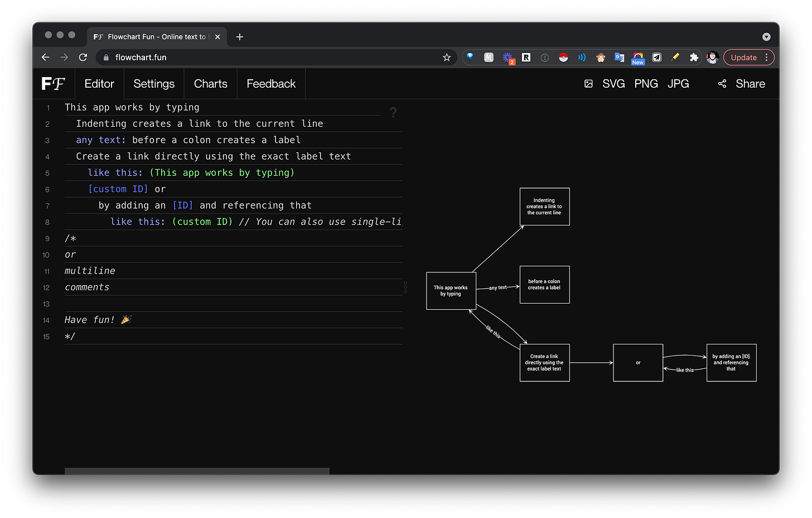Bookmark this page with the star icon
This screenshot has width=812, height=518.
tap(447, 57)
